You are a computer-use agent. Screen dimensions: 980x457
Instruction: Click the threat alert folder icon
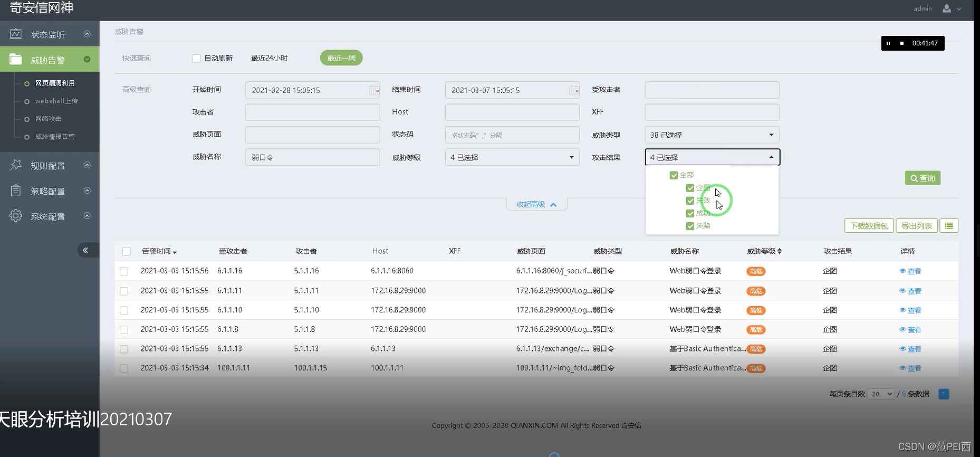pos(16,60)
